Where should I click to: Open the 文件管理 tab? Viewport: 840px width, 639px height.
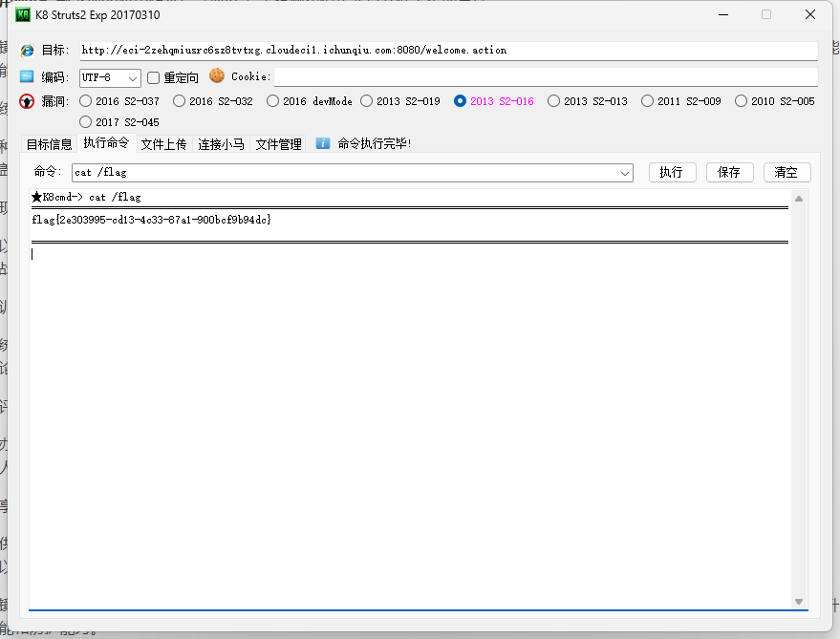278,146
